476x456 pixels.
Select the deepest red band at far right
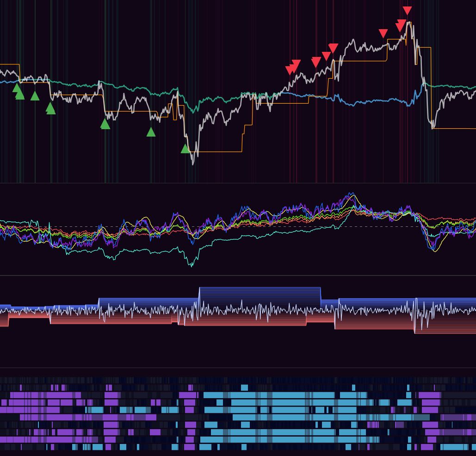(x=444, y=331)
